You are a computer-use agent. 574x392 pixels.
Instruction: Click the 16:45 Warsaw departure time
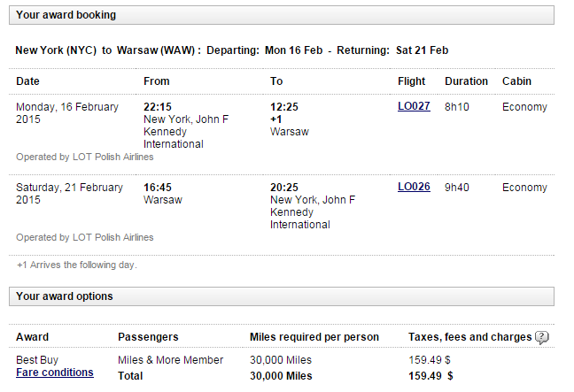click(158, 188)
